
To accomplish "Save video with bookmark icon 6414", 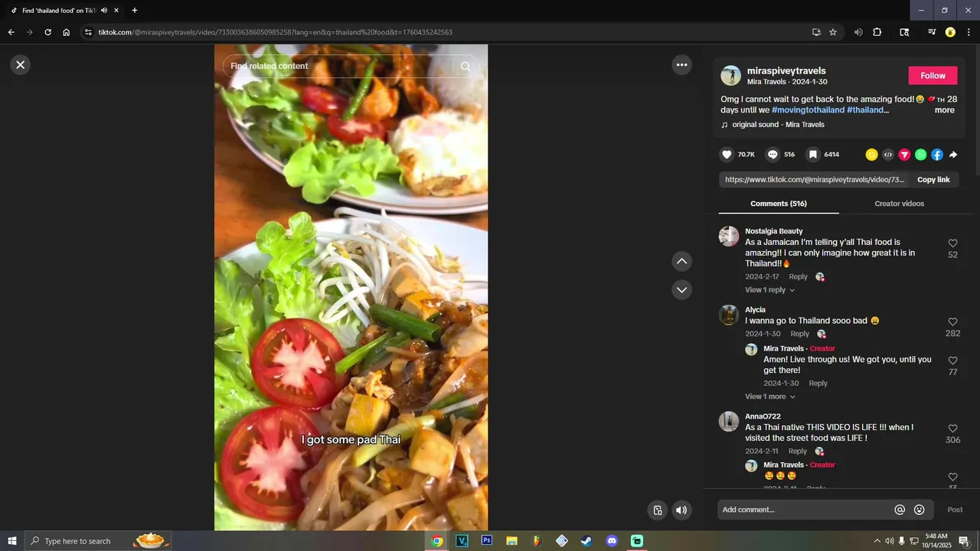I will [813, 155].
